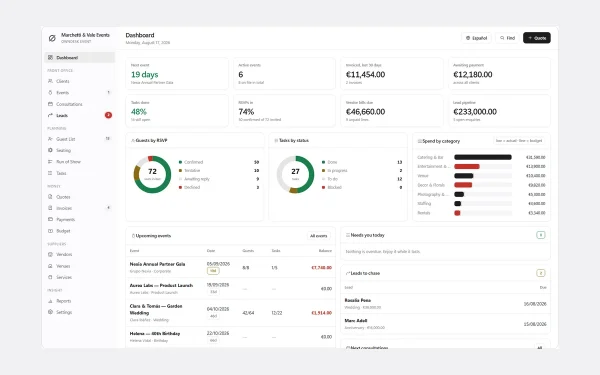
Task: Click the Budget icon in sidebar
Action: (50, 231)
